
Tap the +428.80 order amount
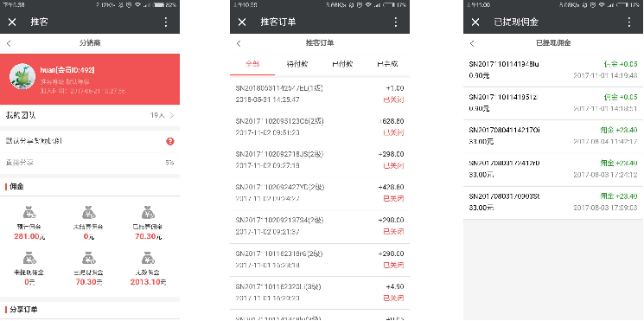point(392,187)
